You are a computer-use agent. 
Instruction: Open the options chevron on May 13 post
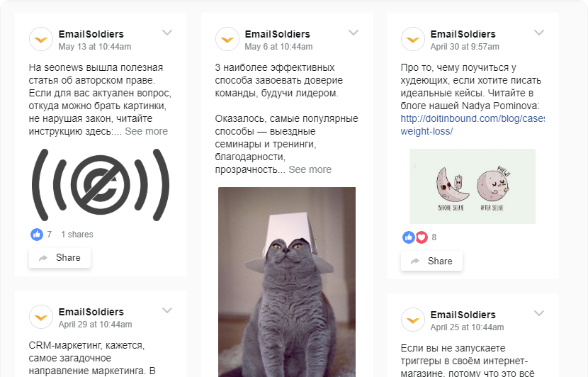pos(167,33)
